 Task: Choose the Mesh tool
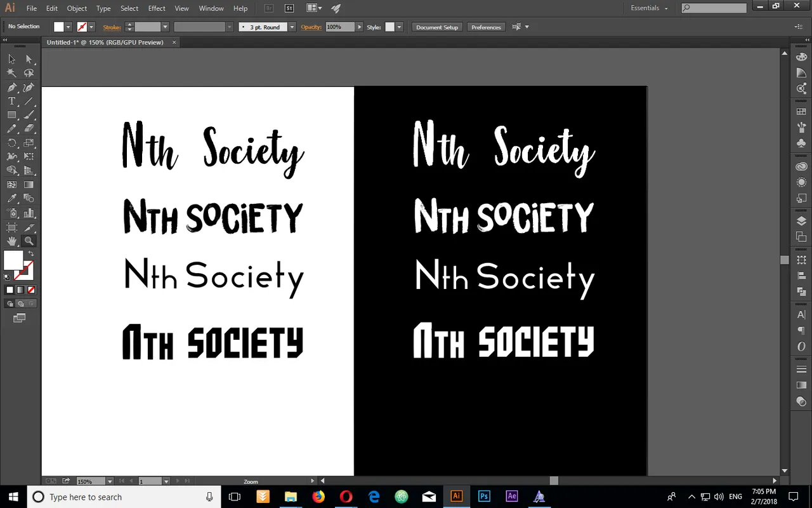coord(11,185)
